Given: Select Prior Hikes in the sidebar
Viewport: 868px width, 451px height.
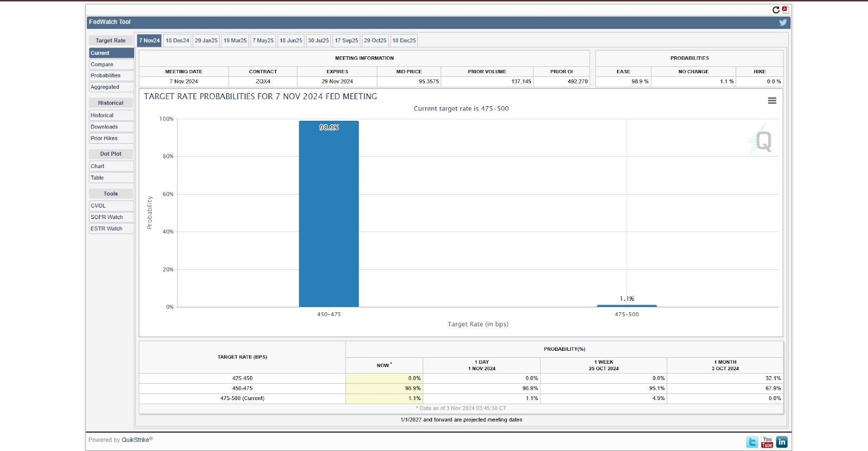Looking at the screenshot, I should point(111,138).
